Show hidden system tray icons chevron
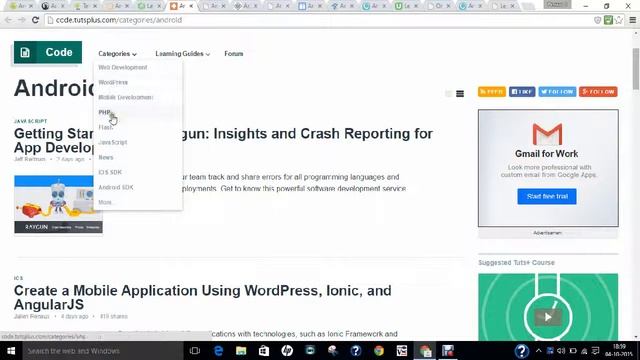The width and height of the screenshot is (640, 360). 538,351
